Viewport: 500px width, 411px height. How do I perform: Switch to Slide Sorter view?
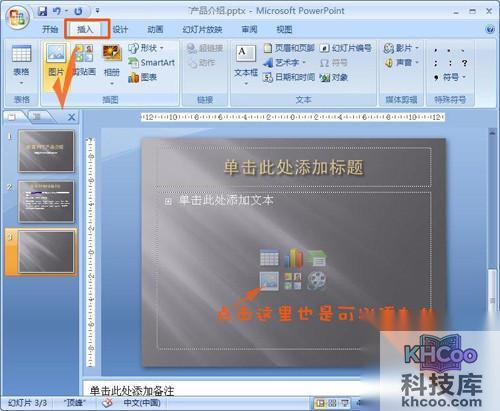point(332,404)
